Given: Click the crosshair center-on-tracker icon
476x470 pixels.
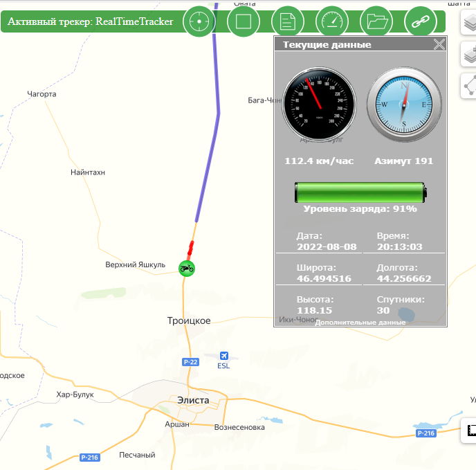Looking at the screenshot, I should tap(199, 21).
